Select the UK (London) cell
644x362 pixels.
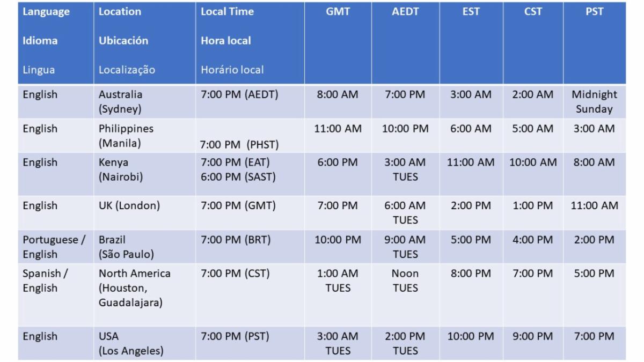[129, 205]
